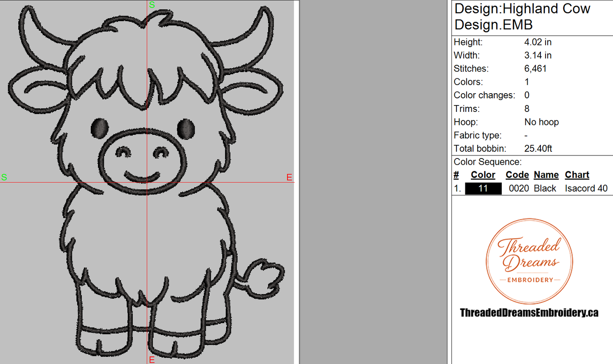Viewport: 613px width, 364px height.
Task: Click the Chart column header
Action: point(577,175)
